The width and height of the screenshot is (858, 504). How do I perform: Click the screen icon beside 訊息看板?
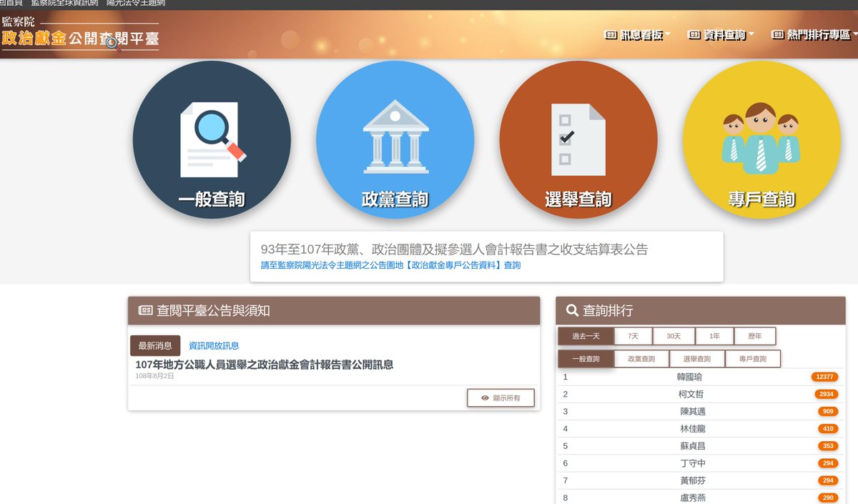point(610,34)
